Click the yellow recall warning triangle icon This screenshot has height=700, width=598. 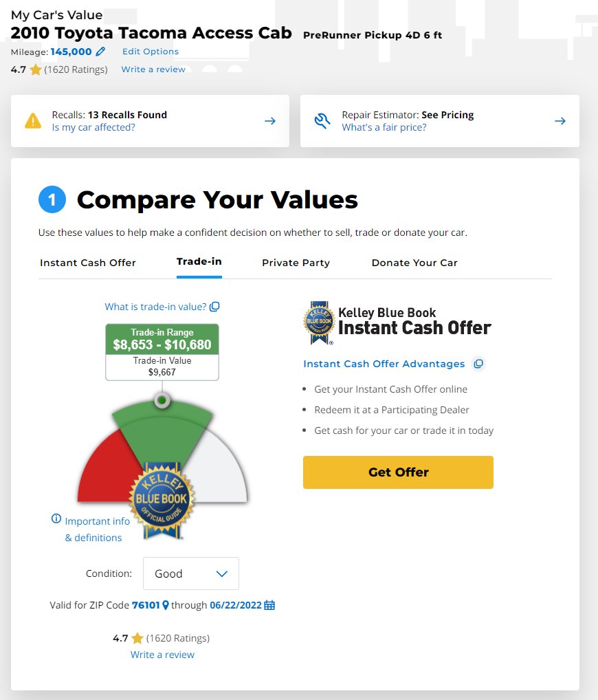click(33, 120)
